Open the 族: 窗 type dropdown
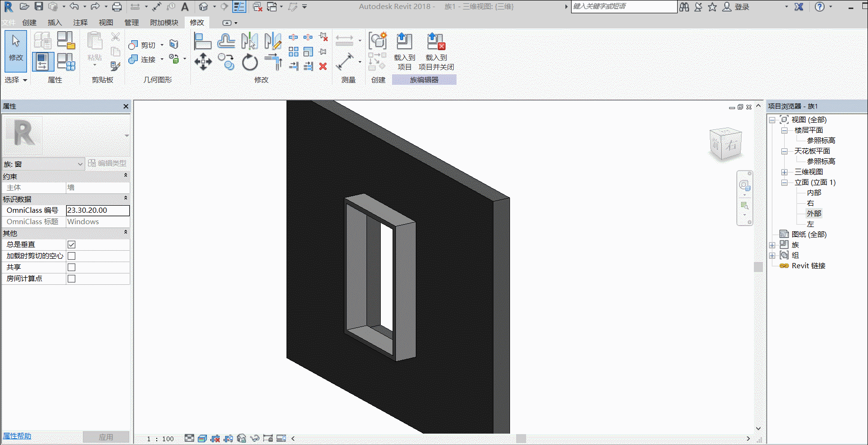Screen dimensions: 868x445 tap(43, 164)
